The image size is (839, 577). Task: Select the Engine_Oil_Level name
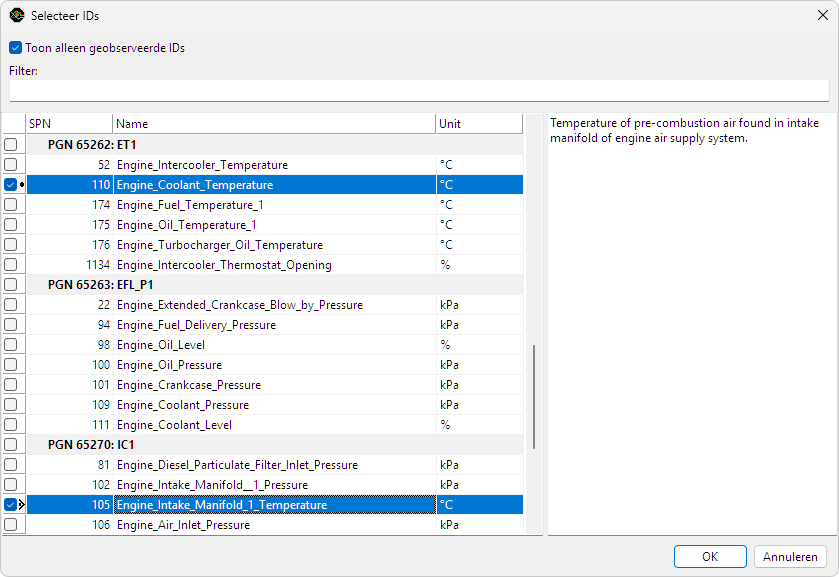[x=161, y=345]
